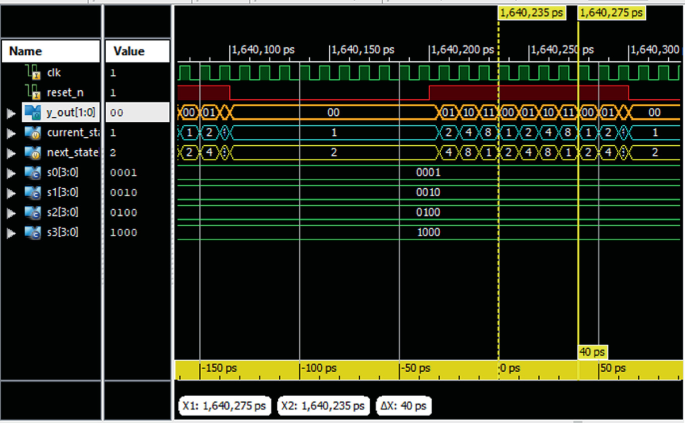Click the s2[3:0] constant icon

click(31, 212)
